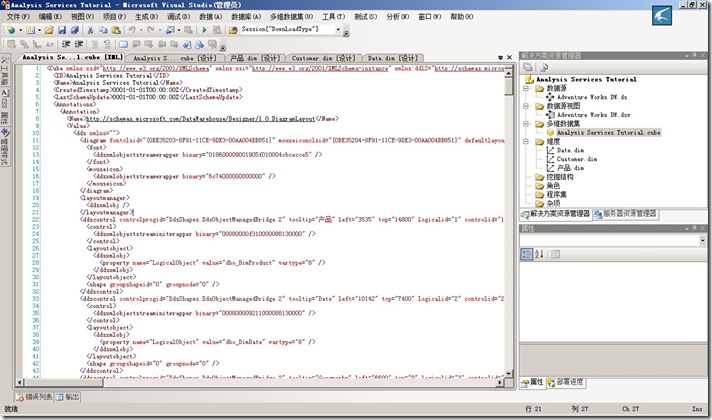This screenshot has width=712, height=420.
Task: Collapse the 数据源 folder node
Action: click(526, 88)
